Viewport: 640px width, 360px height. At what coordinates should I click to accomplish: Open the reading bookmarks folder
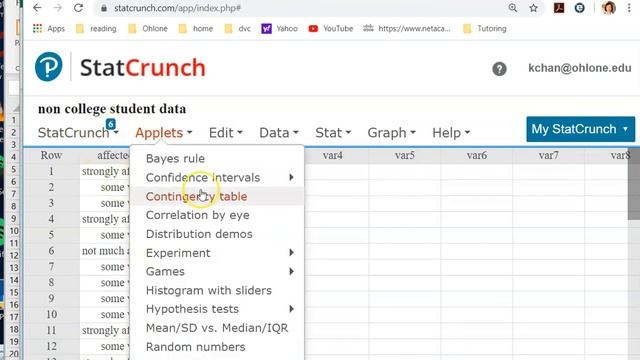96,29
